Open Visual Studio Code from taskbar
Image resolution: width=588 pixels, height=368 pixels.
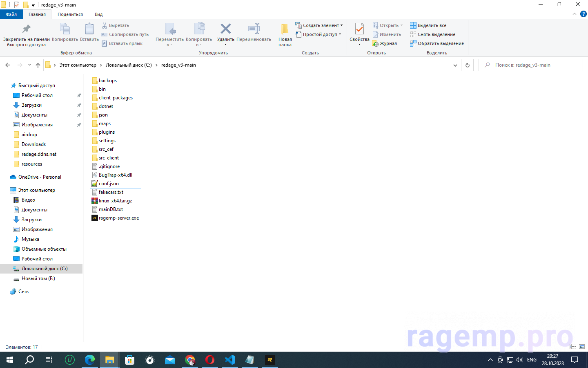click(230, 360)
